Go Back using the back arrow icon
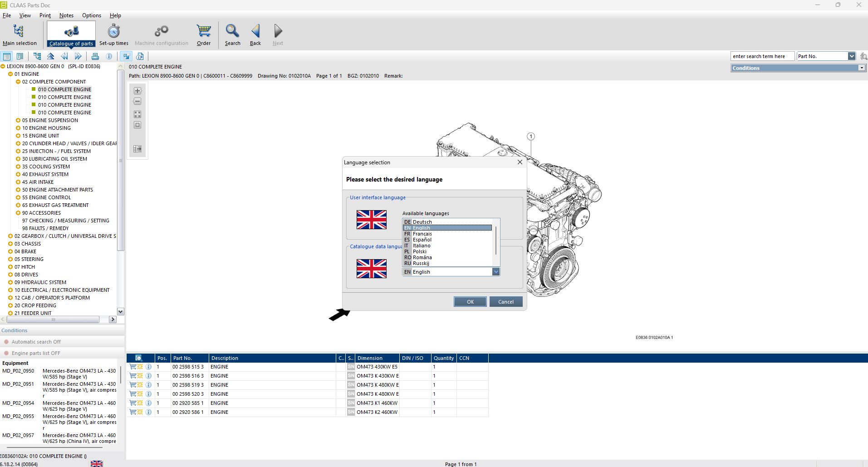 click(x=255, y=34)
